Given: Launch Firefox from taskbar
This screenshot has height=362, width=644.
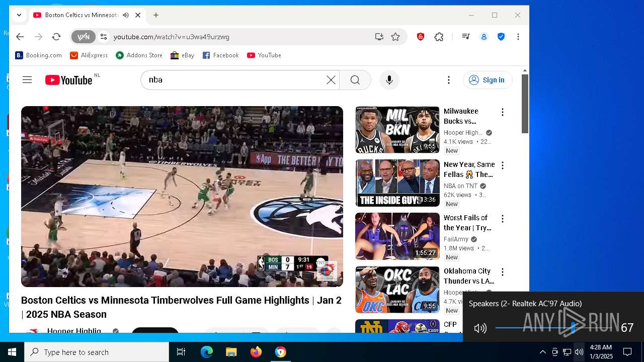Looking at the screenshot, I should click(x=256, y=352).
